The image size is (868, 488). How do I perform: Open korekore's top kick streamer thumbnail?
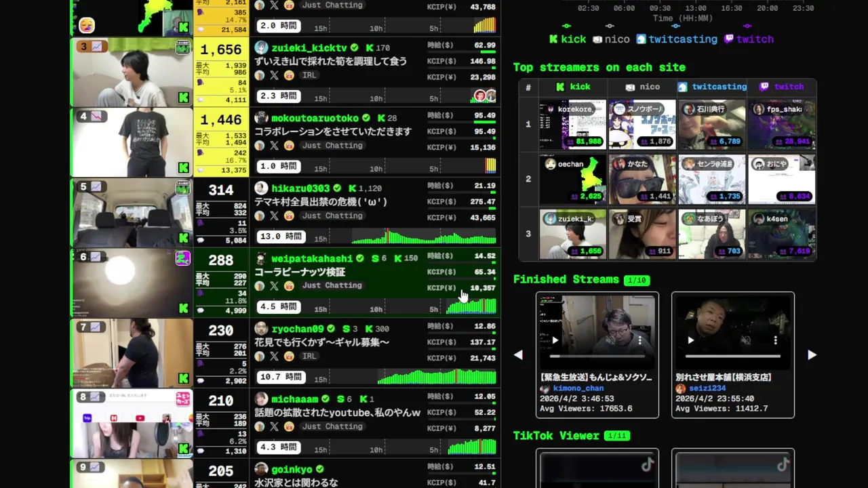pyautogui.click(x=573, y=125)
